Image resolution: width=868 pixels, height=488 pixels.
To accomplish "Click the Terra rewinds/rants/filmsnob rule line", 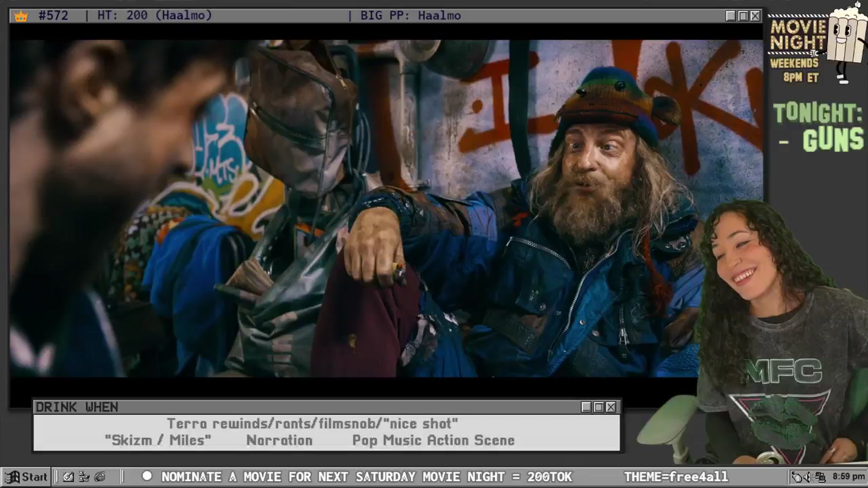I will point(312,423).
